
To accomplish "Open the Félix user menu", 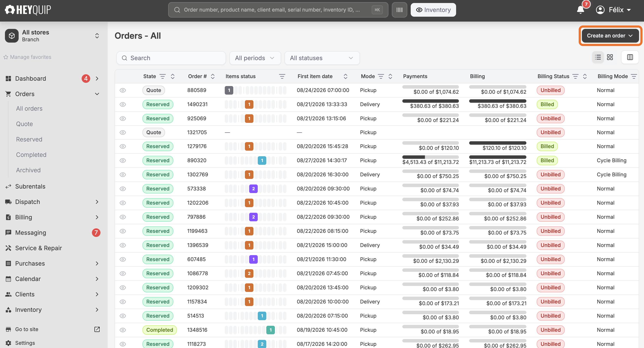I will pos(614,10).
